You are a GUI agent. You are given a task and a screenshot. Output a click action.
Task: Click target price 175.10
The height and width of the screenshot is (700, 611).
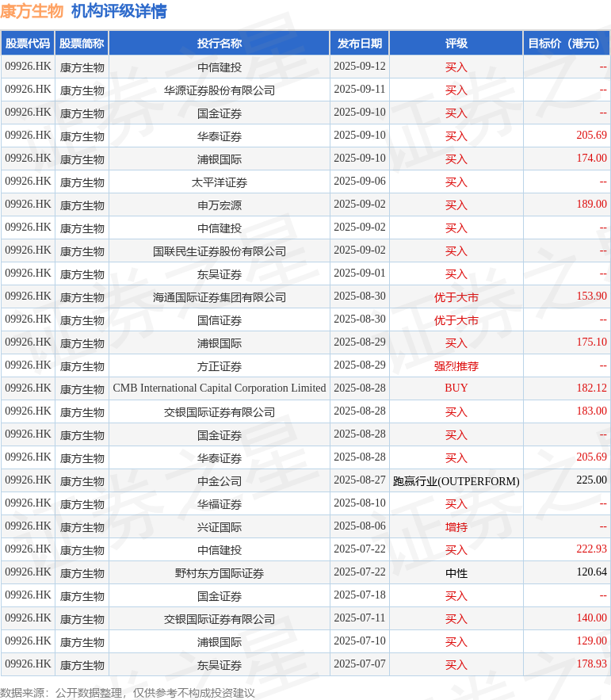(591, 342)
